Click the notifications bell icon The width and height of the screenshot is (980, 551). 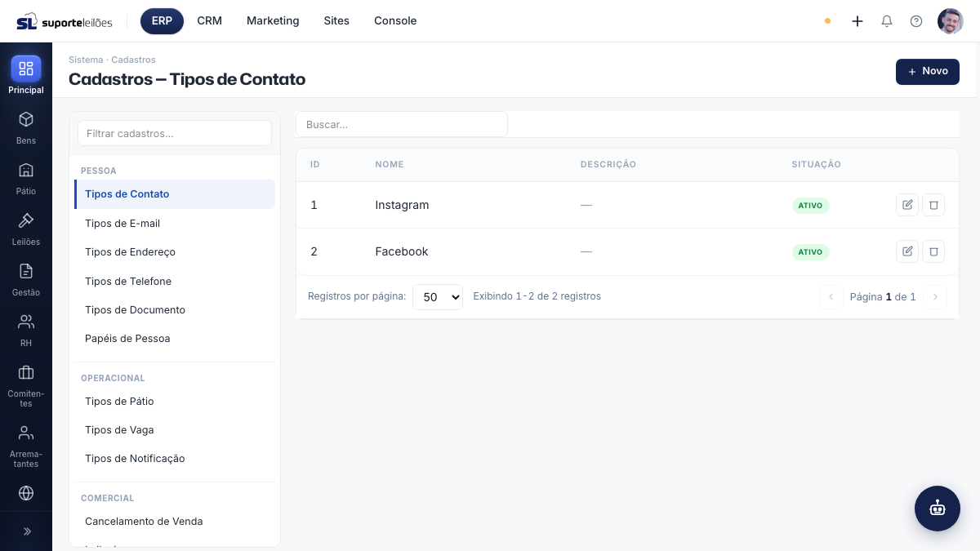pyautogui.click(x=887, y=21)
